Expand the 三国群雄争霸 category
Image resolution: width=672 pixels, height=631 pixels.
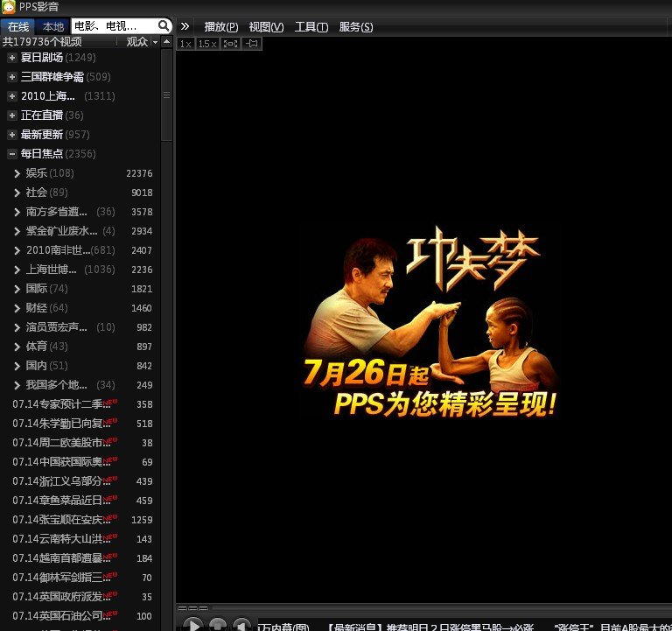click(x=12, y=77)
